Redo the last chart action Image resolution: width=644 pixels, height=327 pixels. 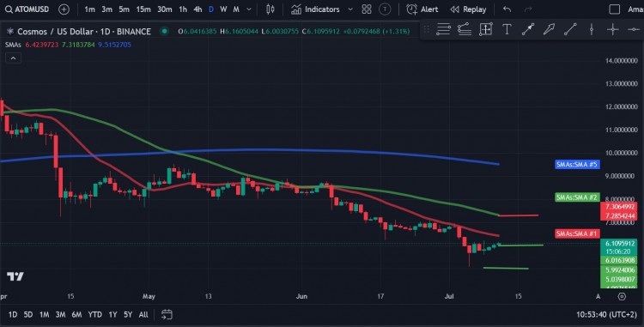[528, 9]
